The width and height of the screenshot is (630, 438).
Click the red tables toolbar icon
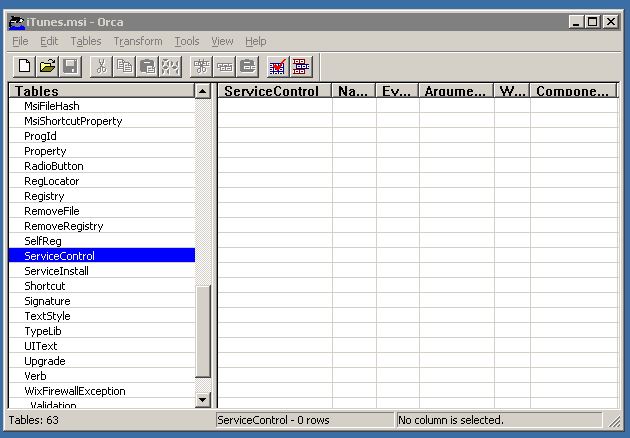(301, 66)
